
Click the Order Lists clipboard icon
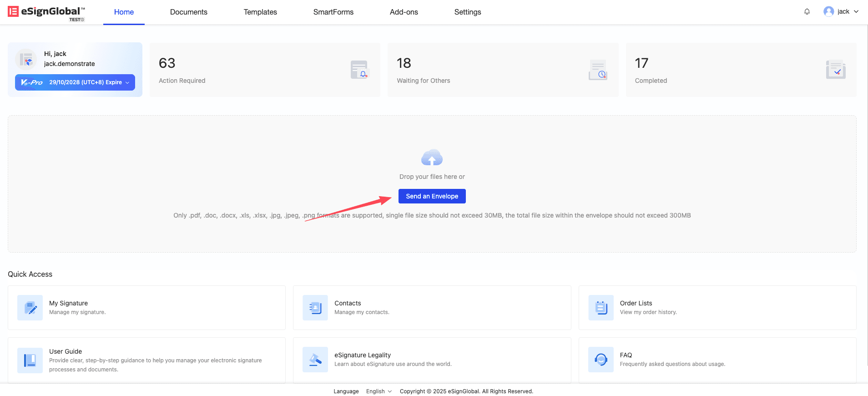pos(601,308)
